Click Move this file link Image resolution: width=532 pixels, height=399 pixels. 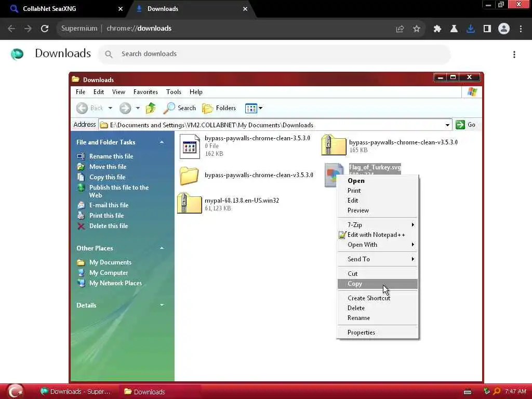108,167
